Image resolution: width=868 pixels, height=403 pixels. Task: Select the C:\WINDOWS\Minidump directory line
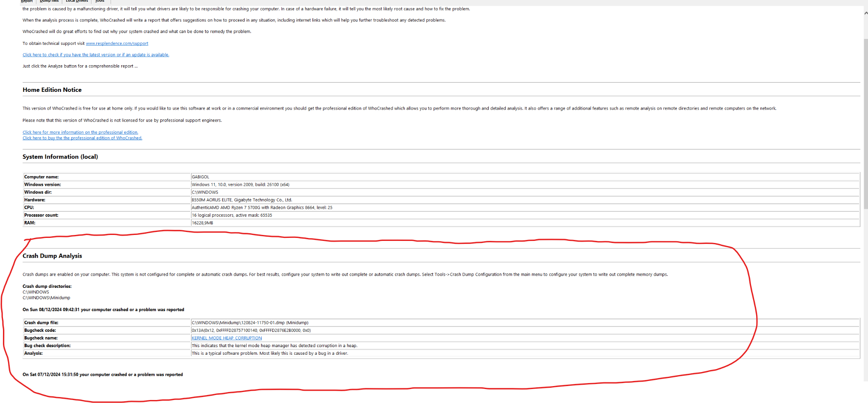pyautogui.click(x=46, y=298)
